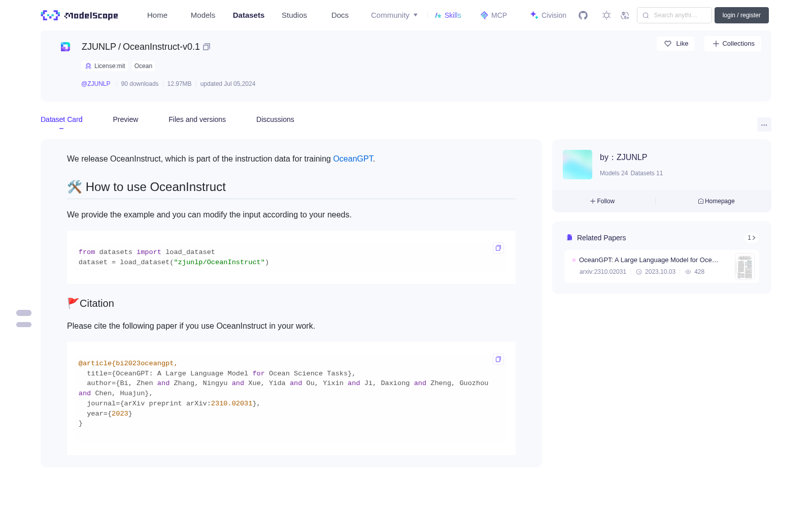Click the '90 downloads' text

pos(140,84)
